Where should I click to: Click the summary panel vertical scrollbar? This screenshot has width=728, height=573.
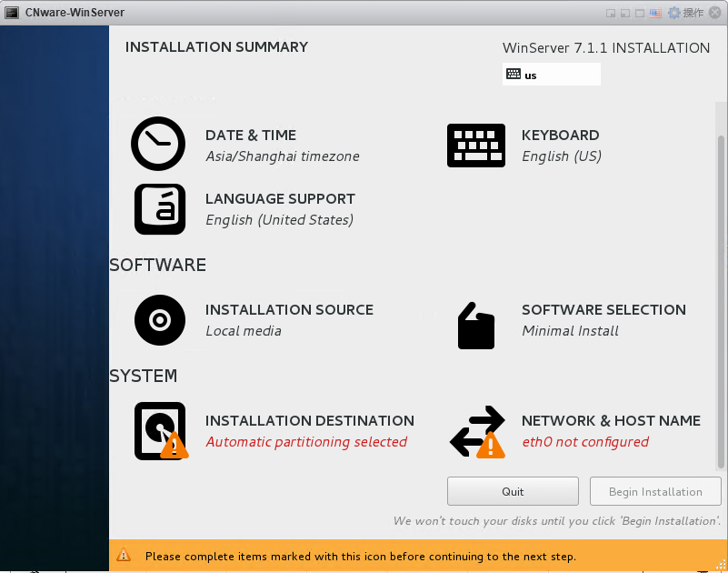721,302
